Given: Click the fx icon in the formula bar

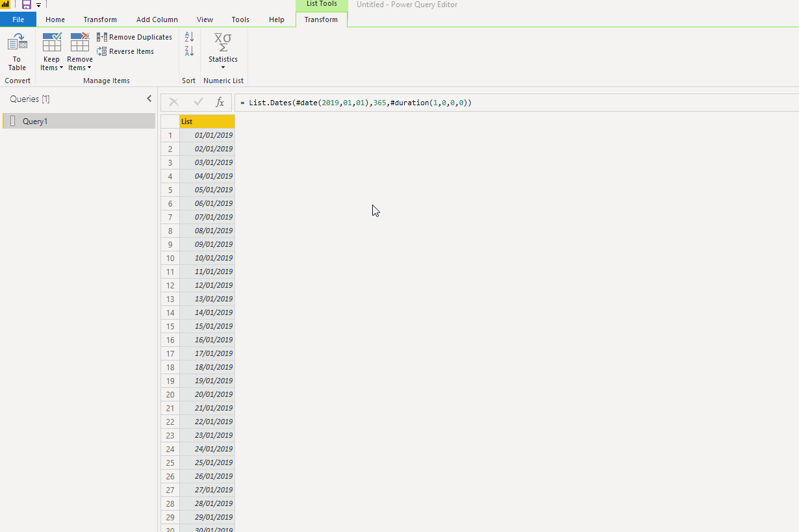Looking at the screenshot, I should (220, 102).
